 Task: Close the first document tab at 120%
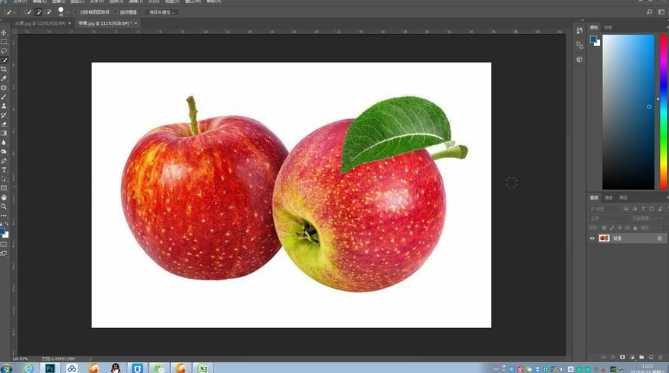(70, 23)
